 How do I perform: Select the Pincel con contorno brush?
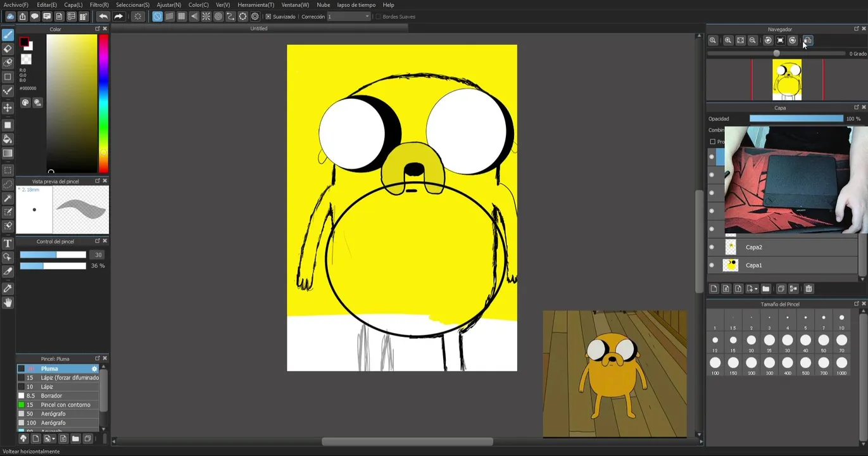tap(58, 405)
